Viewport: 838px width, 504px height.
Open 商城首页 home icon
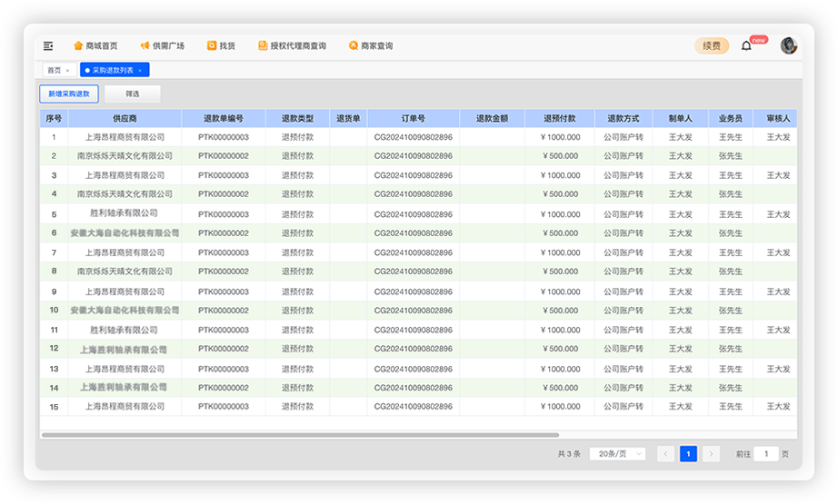click(78, 45)
